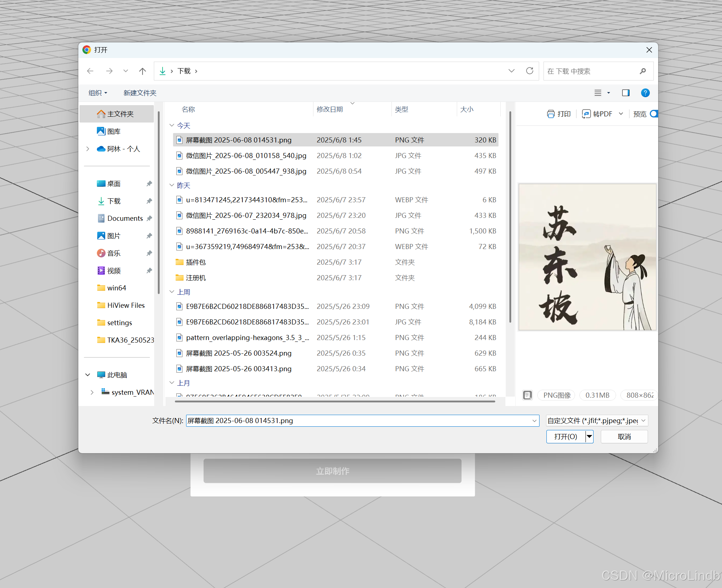Click the Convert to PDF icon
The width and height of the screenshot is (722, 588).
[586, 114]
